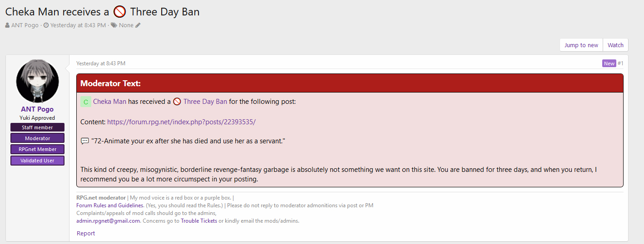This screenshot has height=244, width=644.
Task: Open the Cheka Man profile link
Action: pyautogui.click(x=109, y=102)
